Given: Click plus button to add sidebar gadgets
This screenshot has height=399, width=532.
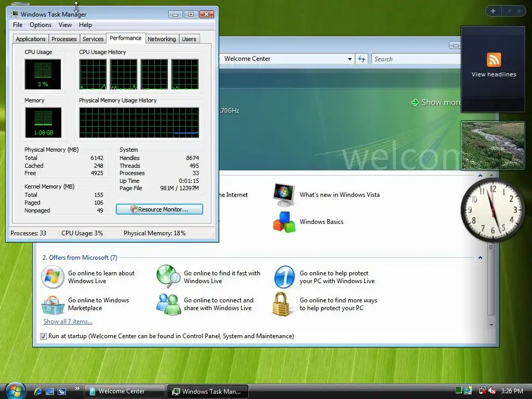Looking at the screenshot, I should pyautogui.click(x=493, y=11).
